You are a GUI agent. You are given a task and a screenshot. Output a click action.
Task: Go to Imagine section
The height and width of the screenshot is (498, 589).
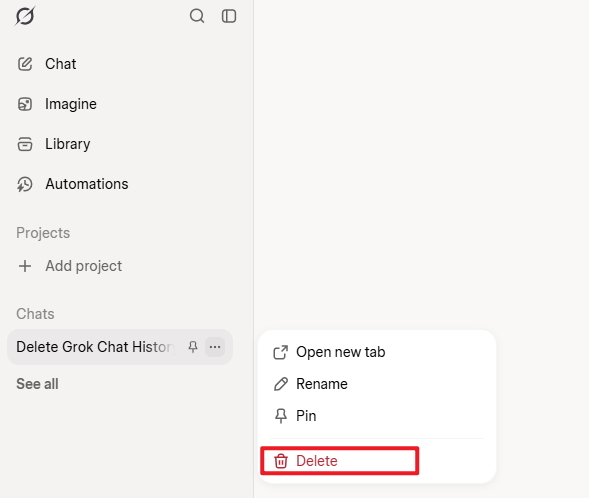coord(71,104)
